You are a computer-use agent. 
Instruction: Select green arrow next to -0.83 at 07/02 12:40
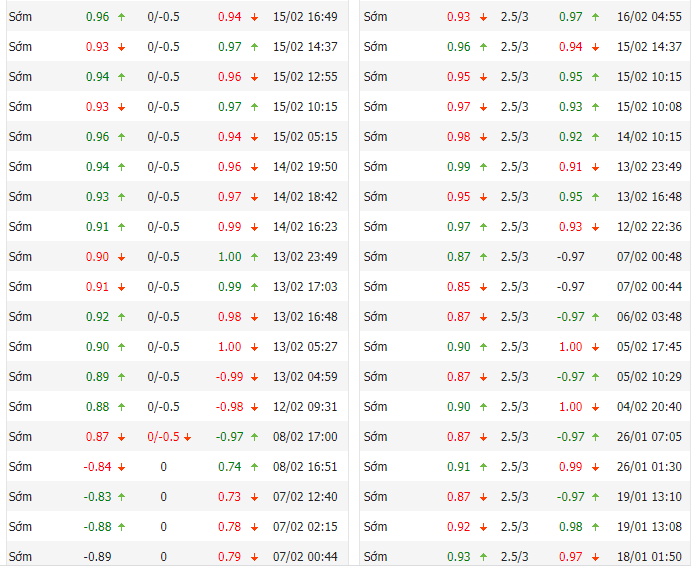121,497
